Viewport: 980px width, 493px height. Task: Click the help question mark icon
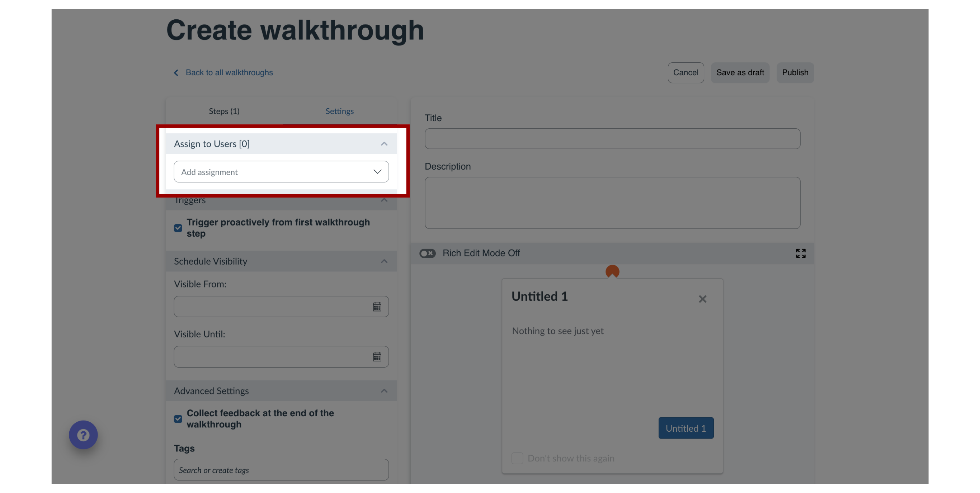point(84,435)
